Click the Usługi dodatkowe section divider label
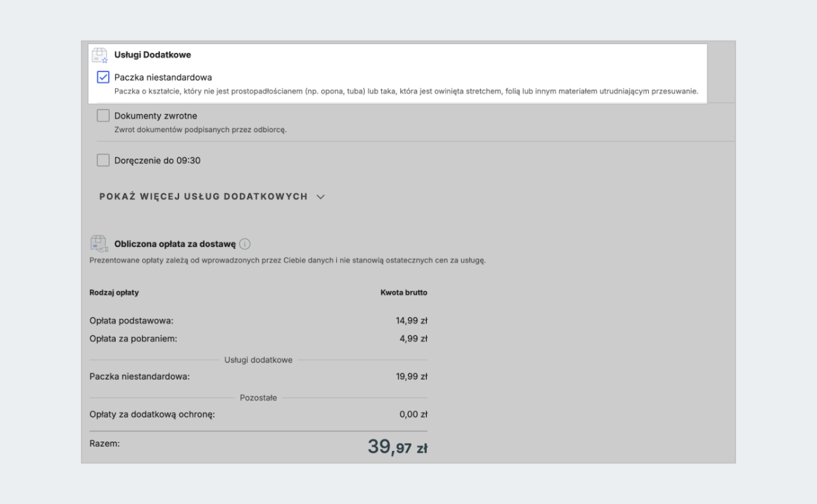Viewport: 817px width, 504px height. [259, 360]
